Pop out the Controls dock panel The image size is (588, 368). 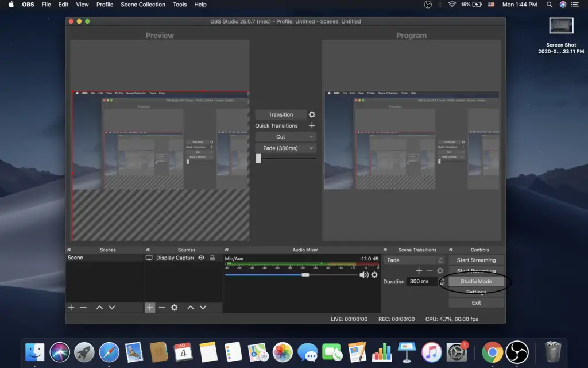[x=451, y=250]
